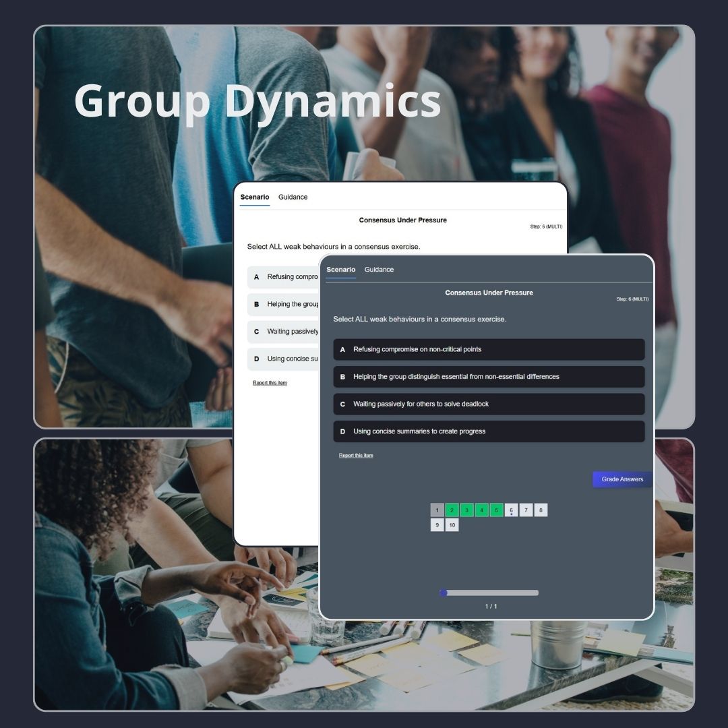Select option C in the white window
Screen dimensions: 728x728
click(x=283, y=332)
